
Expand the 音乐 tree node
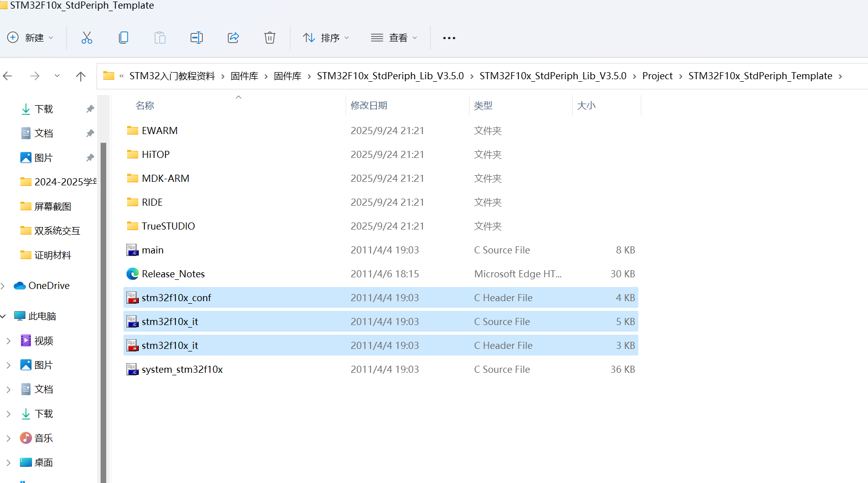point(9,438)
